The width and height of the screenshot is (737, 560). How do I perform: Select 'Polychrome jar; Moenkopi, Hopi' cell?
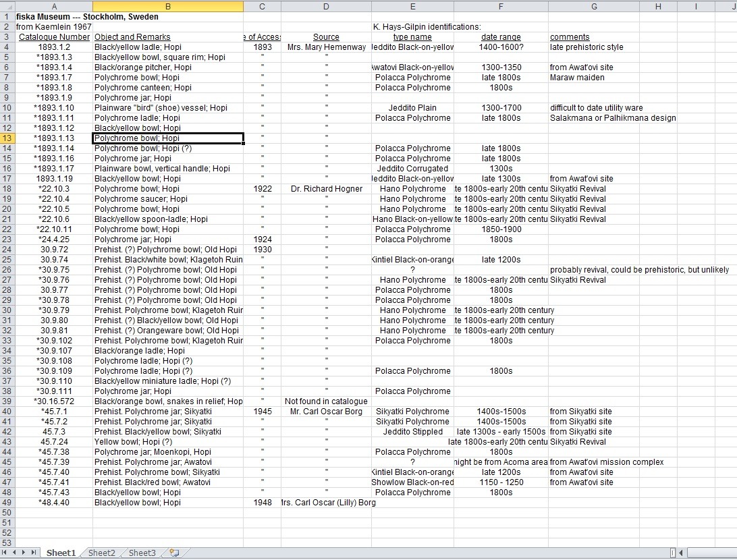pyautogui.click(x=168, y=452)
